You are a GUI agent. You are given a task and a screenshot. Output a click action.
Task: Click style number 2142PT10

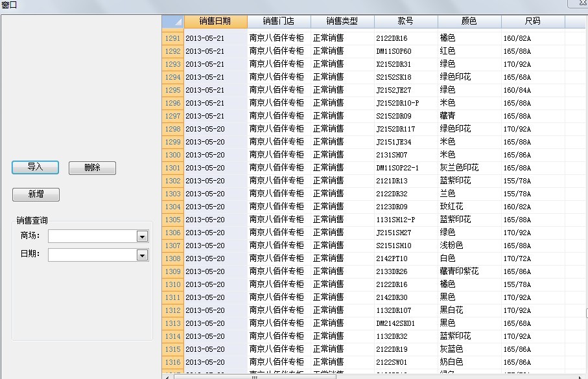[392, 258]
